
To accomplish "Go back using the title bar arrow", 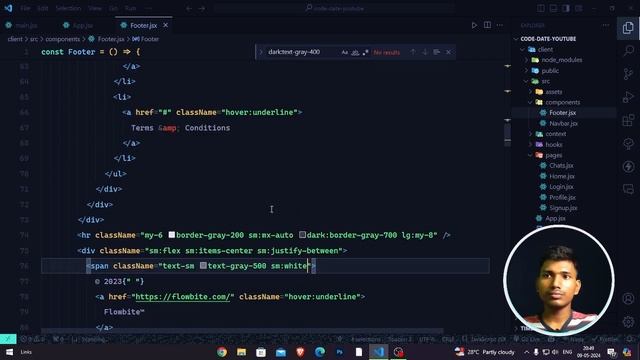I will coord(189,8).
